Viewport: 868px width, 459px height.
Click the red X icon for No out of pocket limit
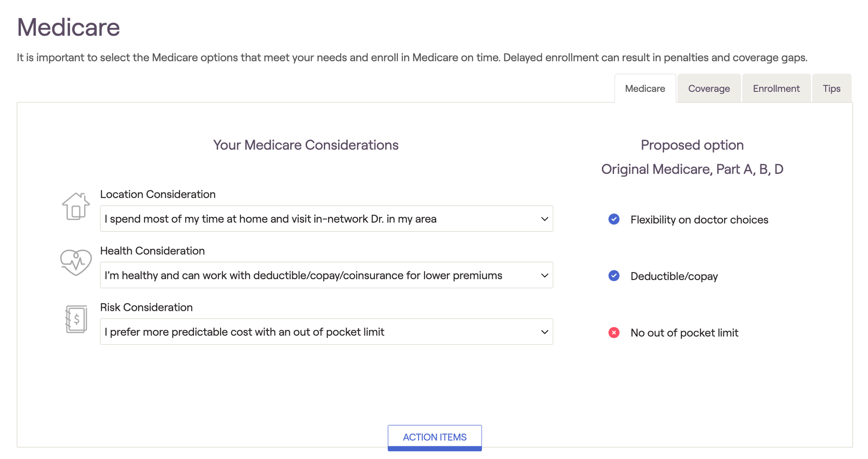pos(613,333)
